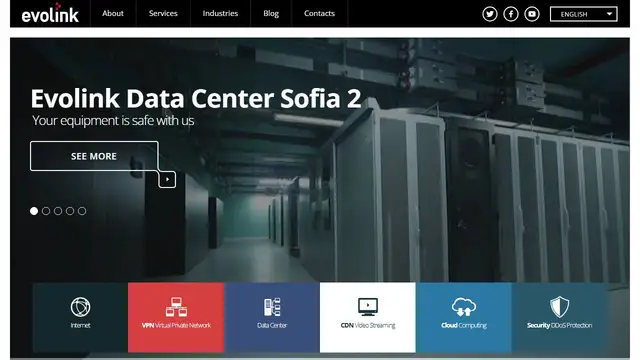Image resolution: width=640 pixels, height=360 pixels.
Task: Select the Cloud Computing cloud icon
Action: pos(464,307)
